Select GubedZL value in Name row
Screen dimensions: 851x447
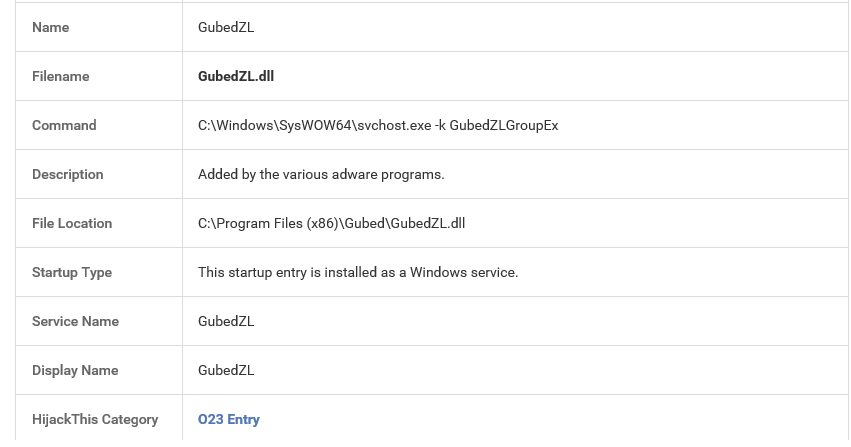click(x=226, y=27)
